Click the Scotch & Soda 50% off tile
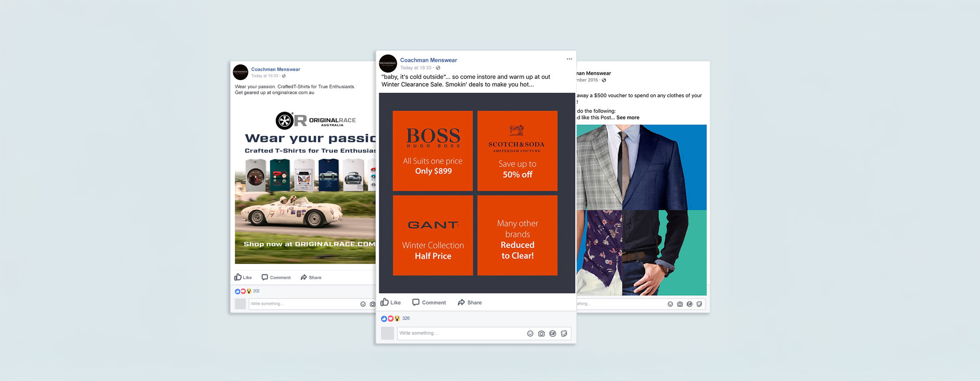Viewport: 980px width, 381px height. pos(517,151)
